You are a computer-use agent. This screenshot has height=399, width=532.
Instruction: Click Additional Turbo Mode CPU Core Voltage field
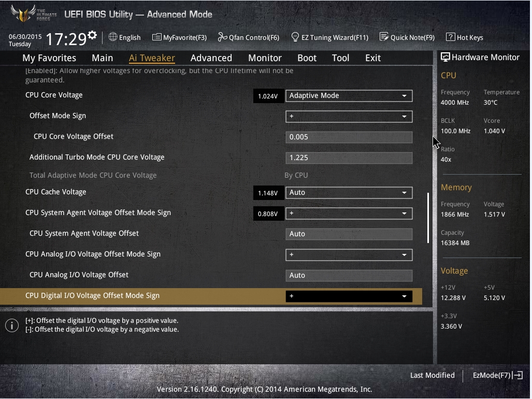[x=349, y=158]
